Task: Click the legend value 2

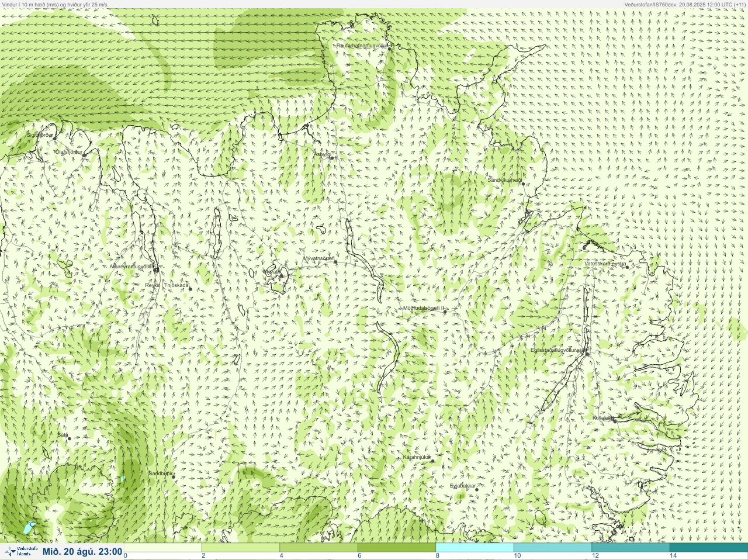Action: coord(203,555)
